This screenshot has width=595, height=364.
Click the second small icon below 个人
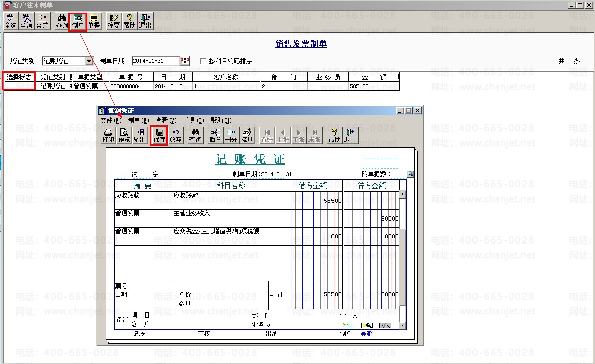pyautogui.click(x=367, y=325)
